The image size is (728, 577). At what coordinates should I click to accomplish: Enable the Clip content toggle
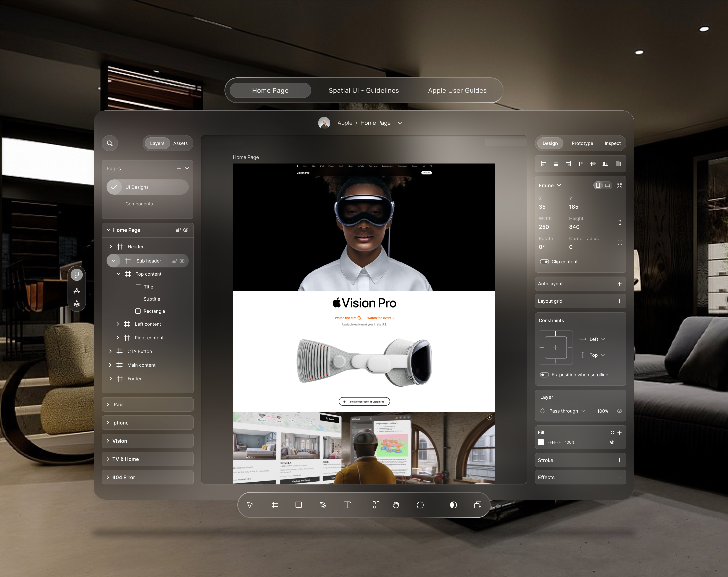click(x=544, y=262)
